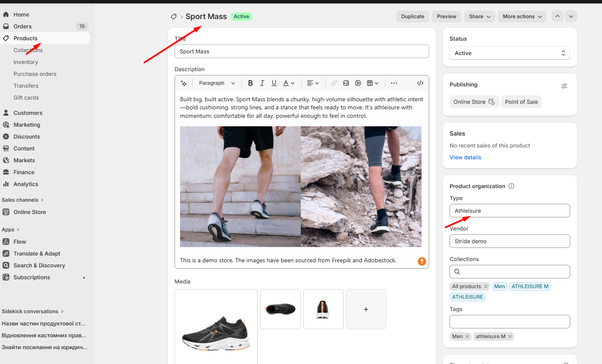Toggle bold formatting in description
The image size is (602, 364).
pos(250,83)
